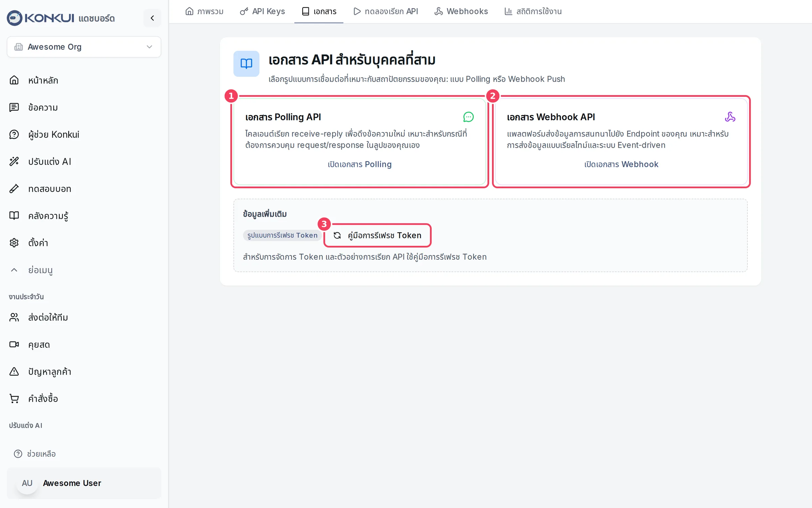The image size is (812, 508).
Task: Open the Awesome Org organization dropdown
Action: (x=84, y=47)
